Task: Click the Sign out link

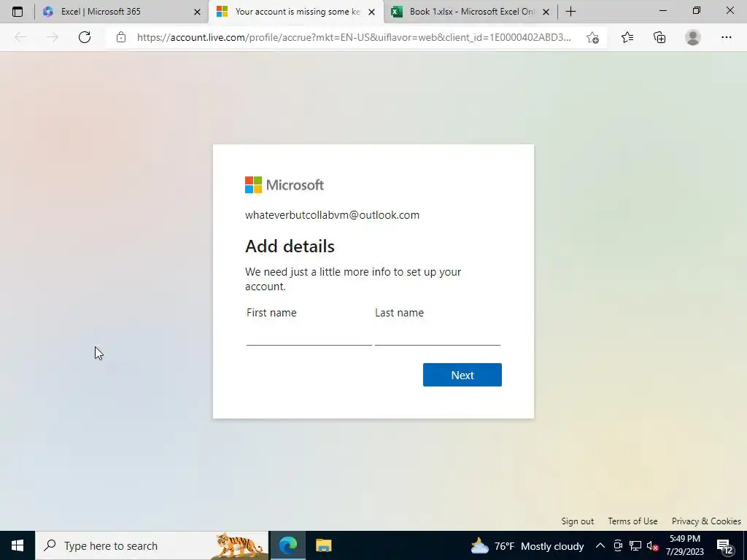Action: (578, 521)
